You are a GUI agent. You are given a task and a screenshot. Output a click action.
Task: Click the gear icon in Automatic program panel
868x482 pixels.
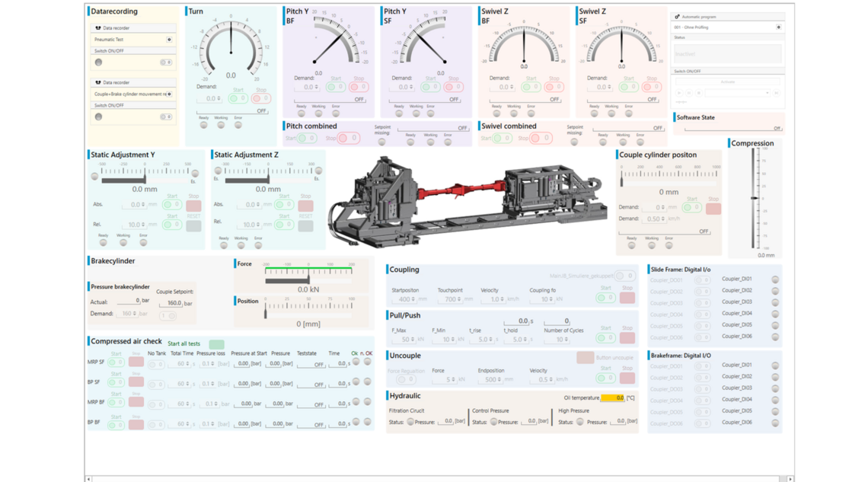click(779, 27)
